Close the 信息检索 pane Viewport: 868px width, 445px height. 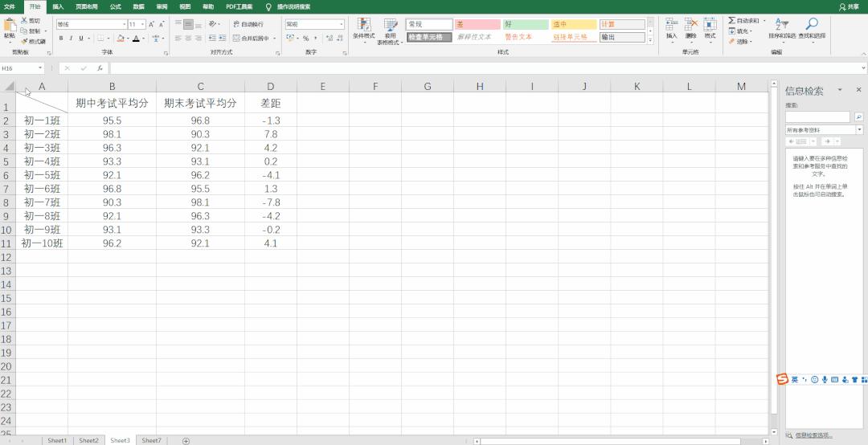click(x=858, y=90)
